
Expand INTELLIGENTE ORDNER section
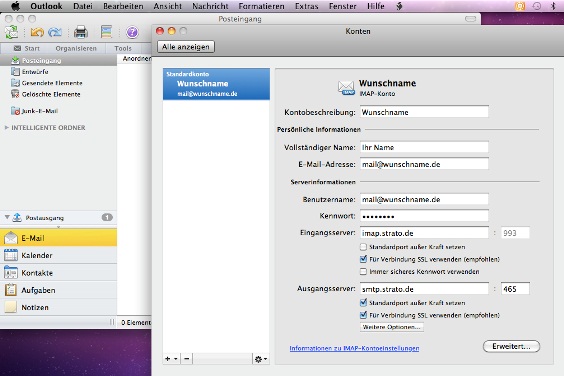click(6, 127)
